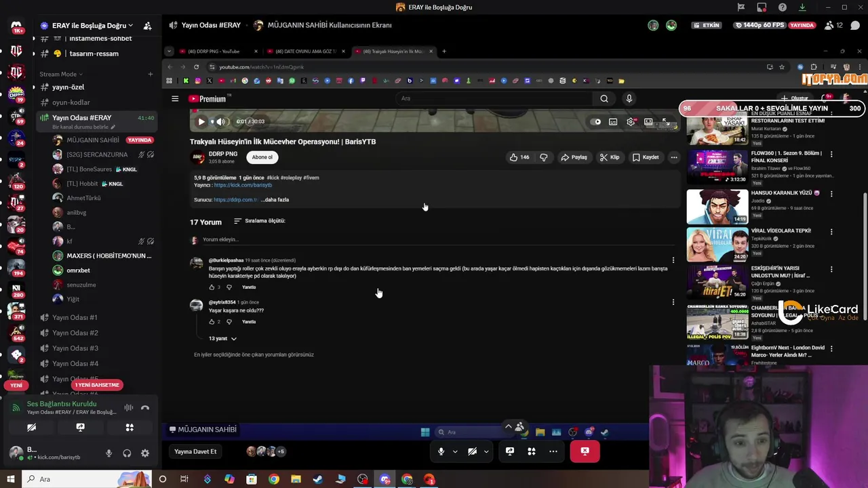Toggle YouTube autoplay switch
Viewport: 868px width, 488px height.
click(596, 122)
